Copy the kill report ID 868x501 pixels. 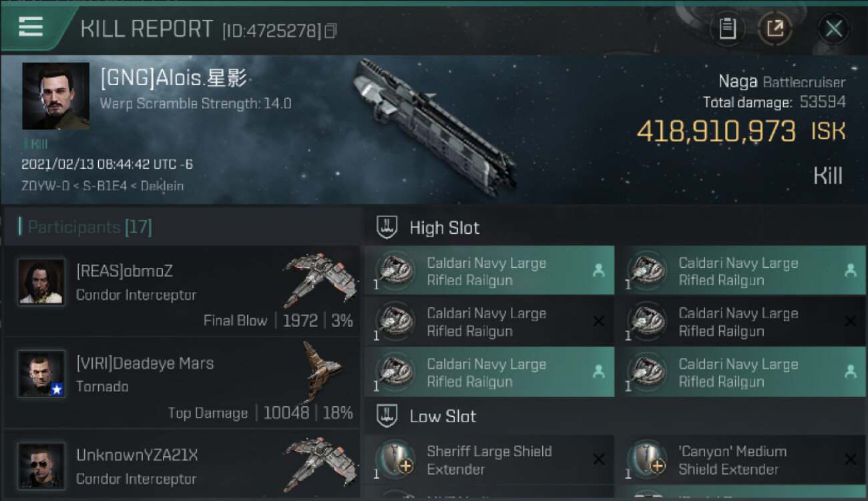(x=331, y=31)
